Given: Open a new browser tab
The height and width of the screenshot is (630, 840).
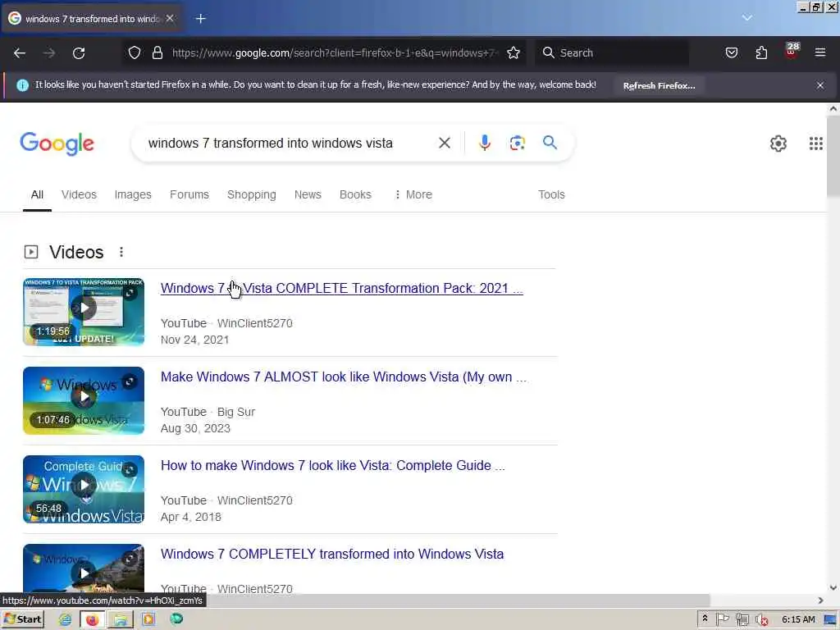Looking at the screenshot, I should coord(200,19).
